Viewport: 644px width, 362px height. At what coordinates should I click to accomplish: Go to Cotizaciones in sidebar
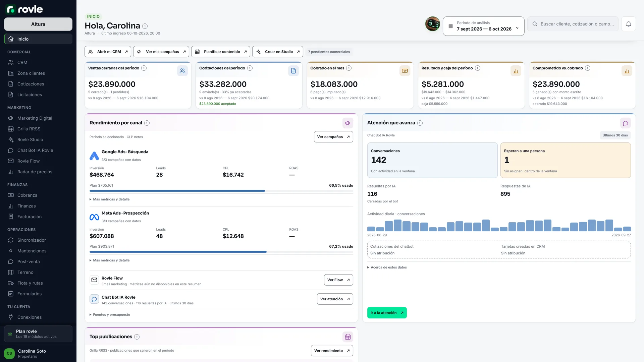coord(38,84)
